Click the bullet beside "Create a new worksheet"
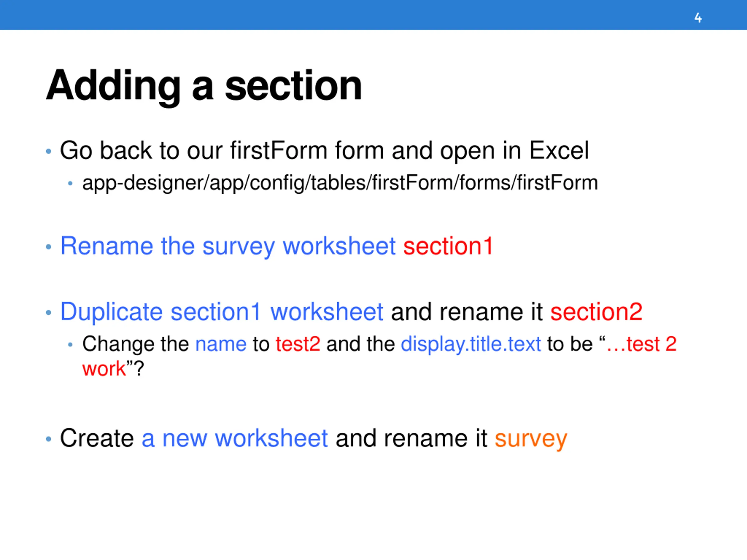Screen dimensions: 747x560 pyautogui.click(x=49, y=439)
